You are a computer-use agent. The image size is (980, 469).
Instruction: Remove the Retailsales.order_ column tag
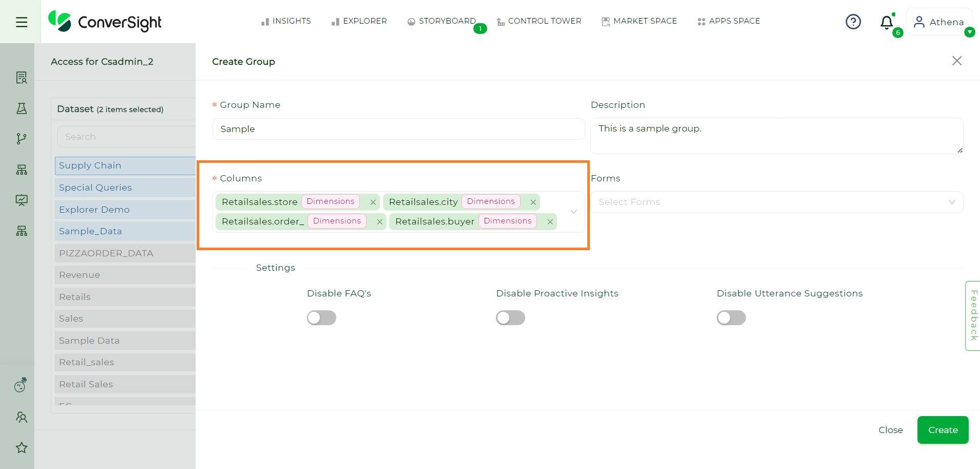[x=380, y=222]
